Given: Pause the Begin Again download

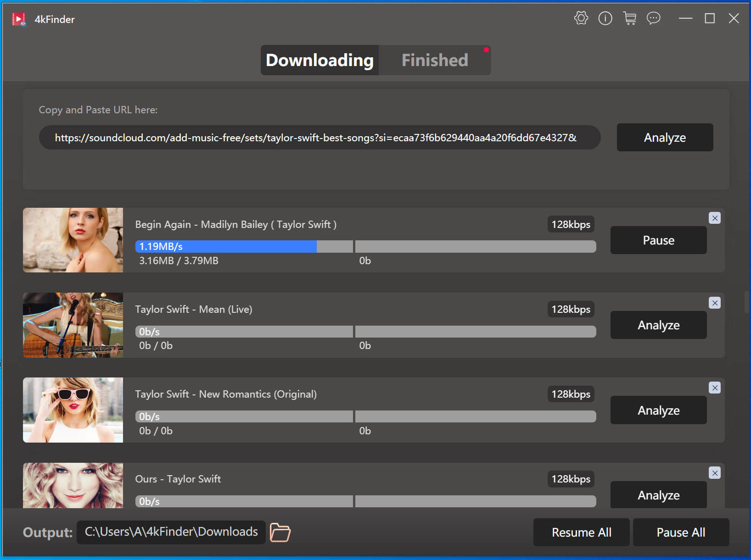Looking at the screenshot, I should (x=658, y=240).
